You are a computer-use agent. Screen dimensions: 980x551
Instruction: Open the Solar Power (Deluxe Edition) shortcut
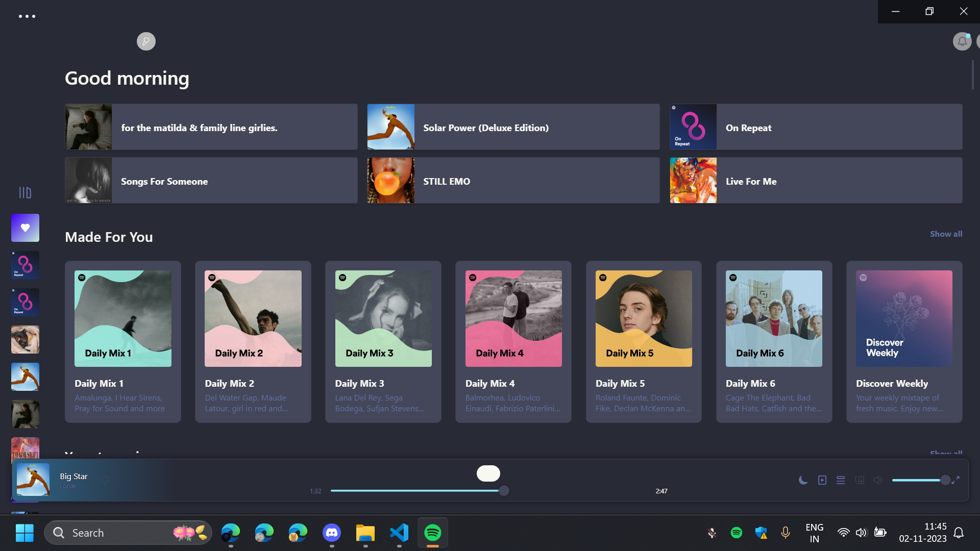coord(513,128)
